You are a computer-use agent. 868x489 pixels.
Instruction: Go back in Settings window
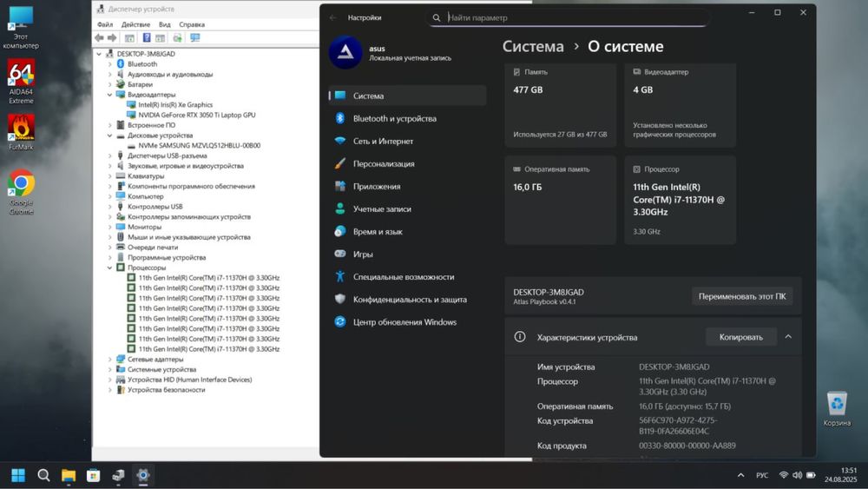332,17
